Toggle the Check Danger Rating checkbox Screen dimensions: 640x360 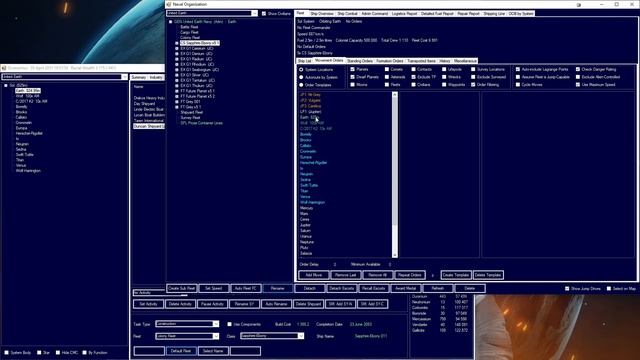[x=578, y=69]
